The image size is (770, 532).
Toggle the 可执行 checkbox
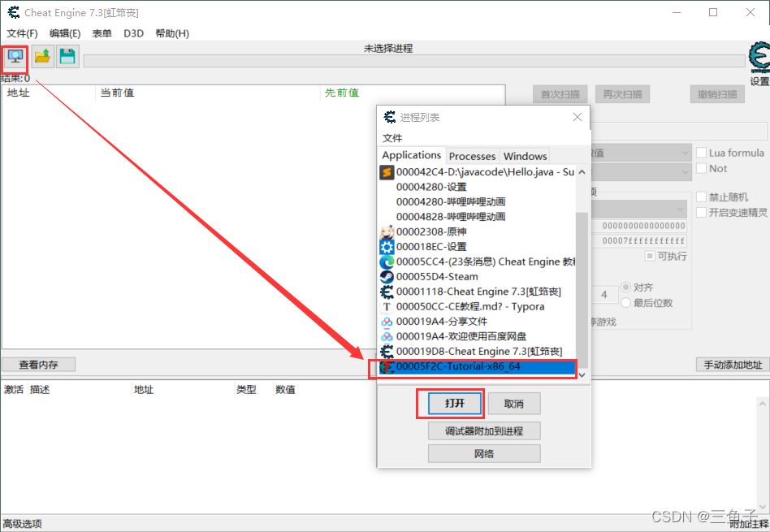point(650,256)
